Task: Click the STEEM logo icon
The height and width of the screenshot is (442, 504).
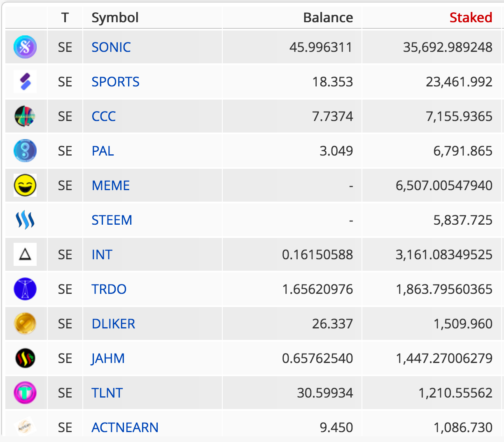Action: 25,220
